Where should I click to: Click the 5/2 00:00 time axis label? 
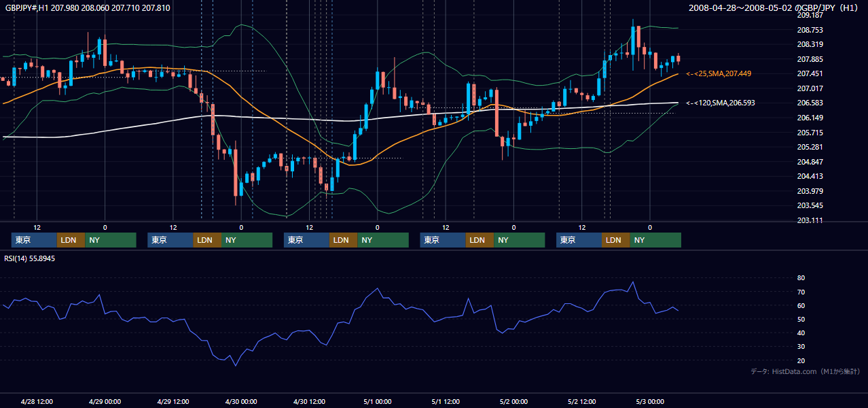click(513, 401)
